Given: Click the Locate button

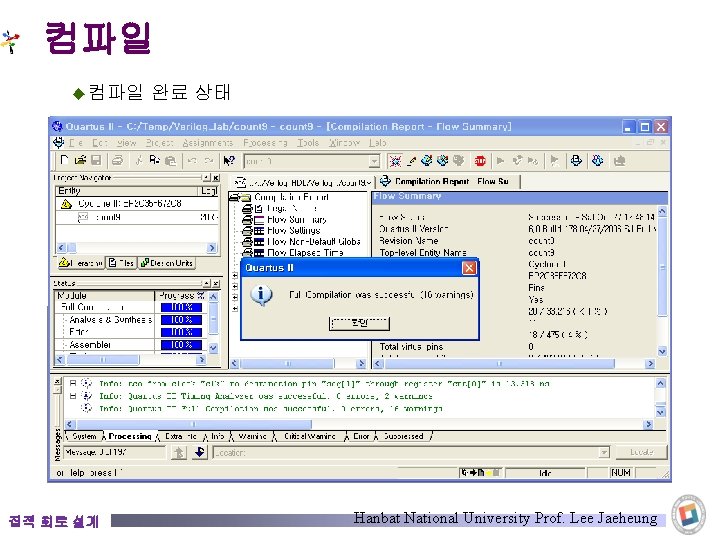Looking at the screenshot, I should 641,452.
